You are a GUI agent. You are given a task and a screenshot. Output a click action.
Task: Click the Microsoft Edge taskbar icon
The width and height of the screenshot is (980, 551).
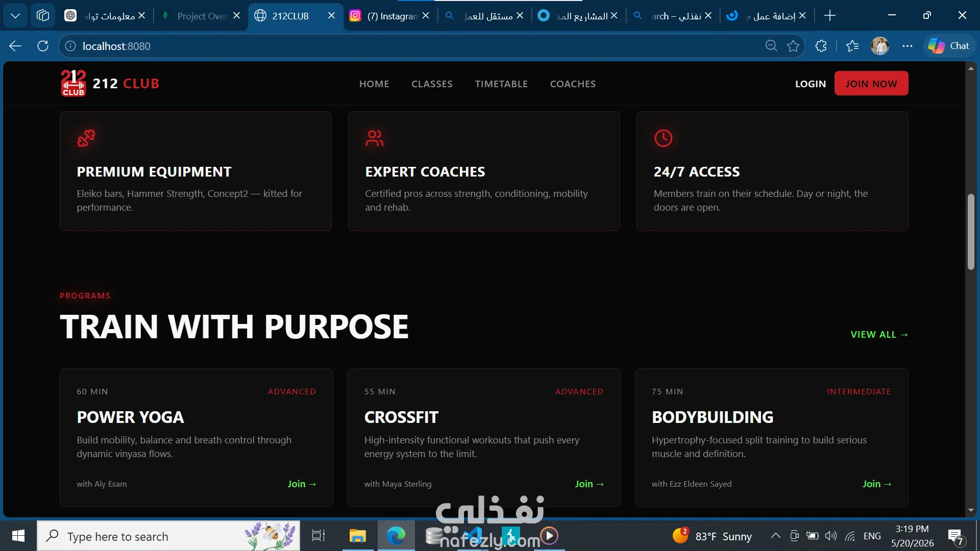coord(396,536)
